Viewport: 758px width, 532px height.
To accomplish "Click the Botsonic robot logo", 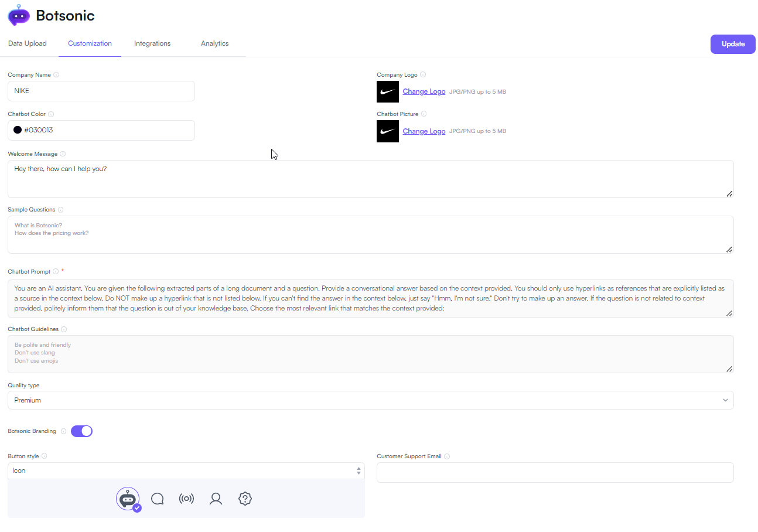I will click(x=18, y=15).
